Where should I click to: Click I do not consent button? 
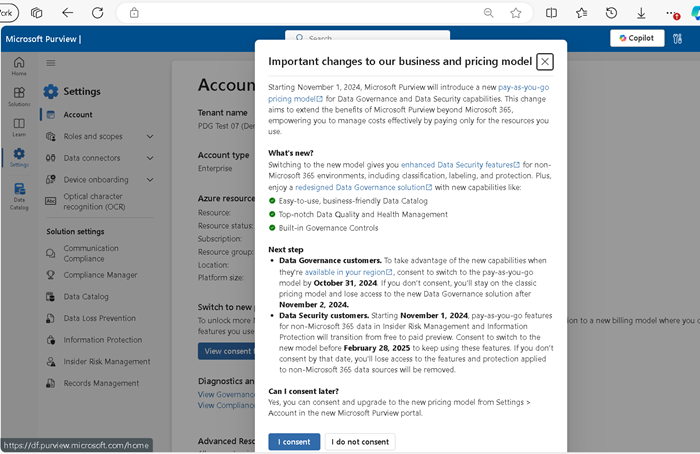(360, 442)
